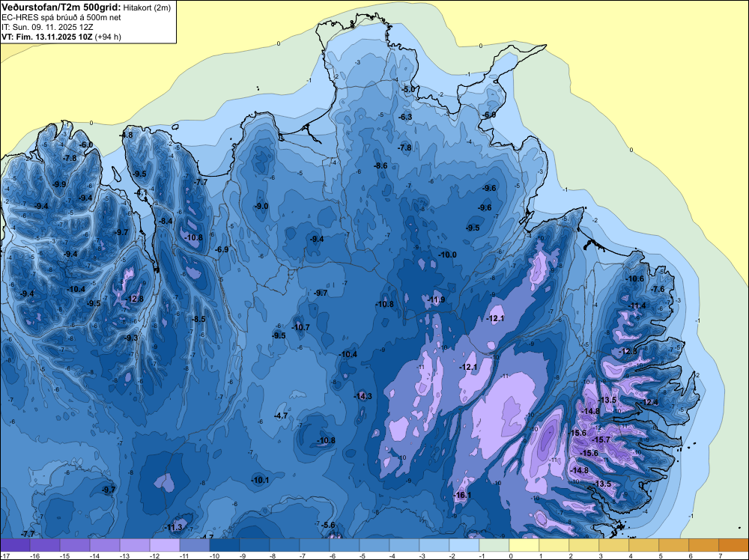Viewport: 749px width, 560px height.
Task: Click legend swatch between 3 and 4
Action: pos(614,545)
